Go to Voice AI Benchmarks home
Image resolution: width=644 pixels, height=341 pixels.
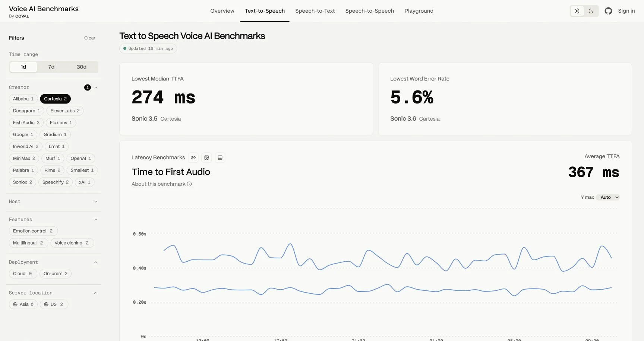[44, 9]
